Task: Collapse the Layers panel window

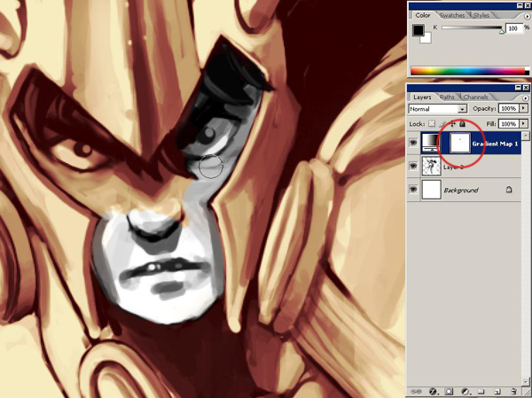Action: click(x=519, y=88)
